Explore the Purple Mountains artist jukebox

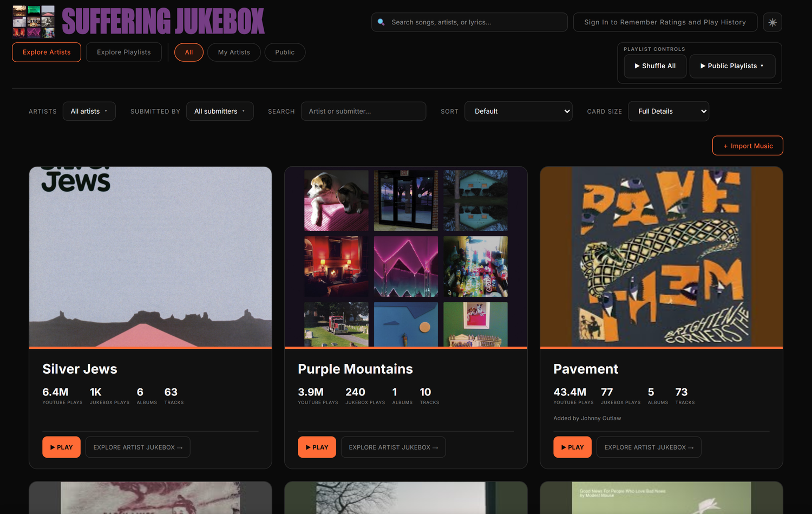point(394,447)
